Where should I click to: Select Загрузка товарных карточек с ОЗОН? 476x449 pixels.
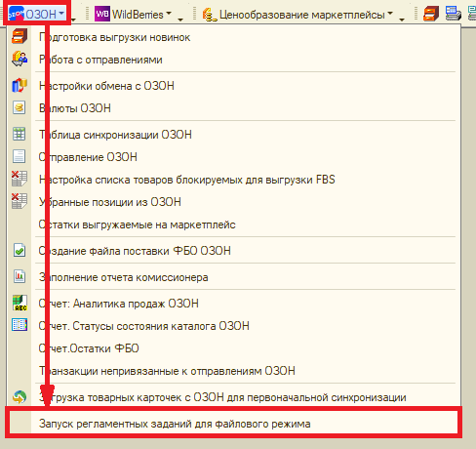234,397
